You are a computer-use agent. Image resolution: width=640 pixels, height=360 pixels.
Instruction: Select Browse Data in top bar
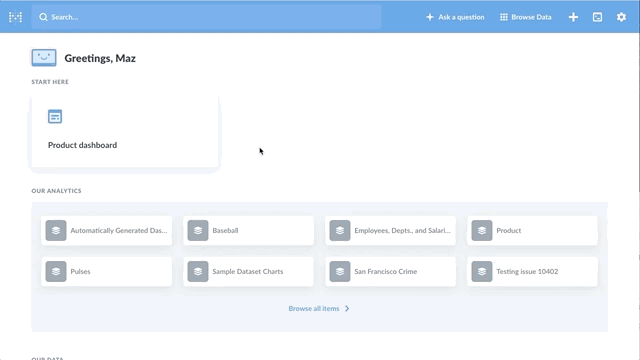coord(526,17)
